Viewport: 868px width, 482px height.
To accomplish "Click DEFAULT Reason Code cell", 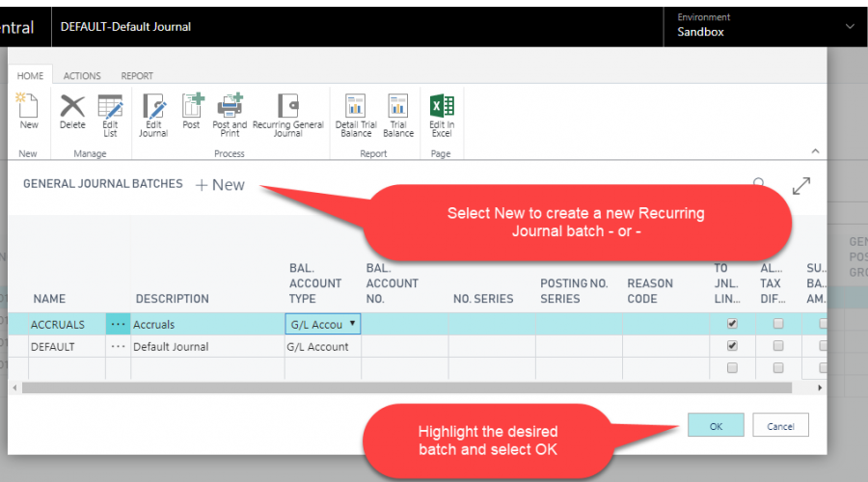I will (666, 347).
